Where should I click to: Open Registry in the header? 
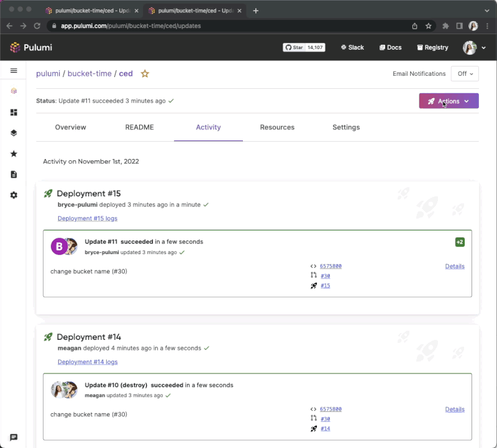pos(432,48)
